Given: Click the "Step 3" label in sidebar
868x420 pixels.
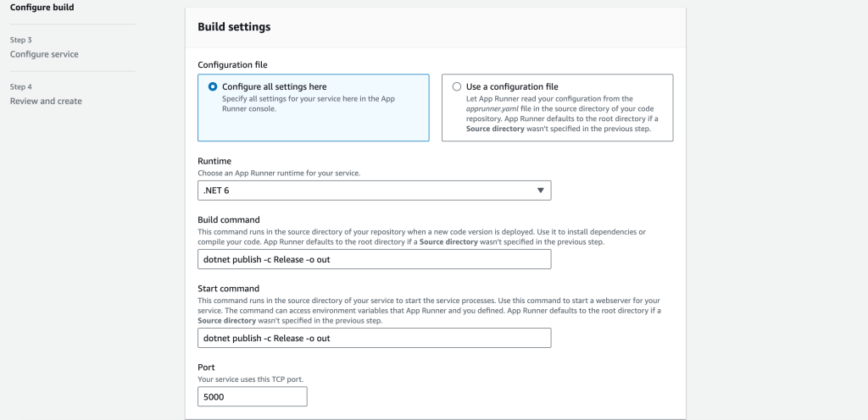Looking at the screenshot, I should click(21, 40).
